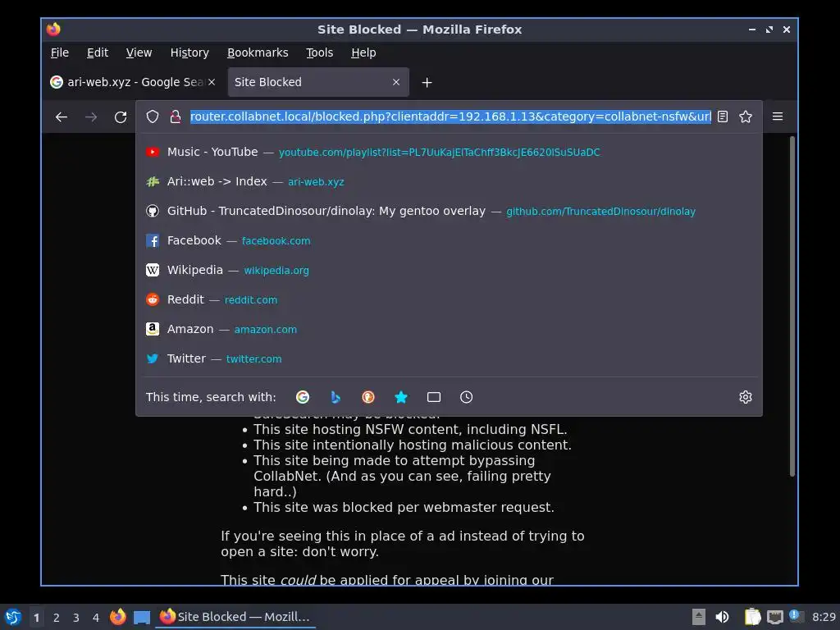Open search settings gear in the dropdown

coord(745,397)
